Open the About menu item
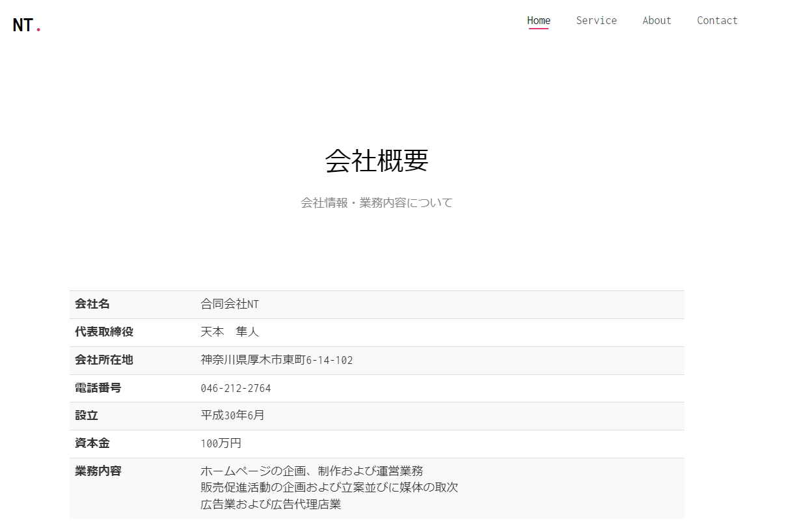Screen dimensions: 812x530 click(x=656, y=21)
